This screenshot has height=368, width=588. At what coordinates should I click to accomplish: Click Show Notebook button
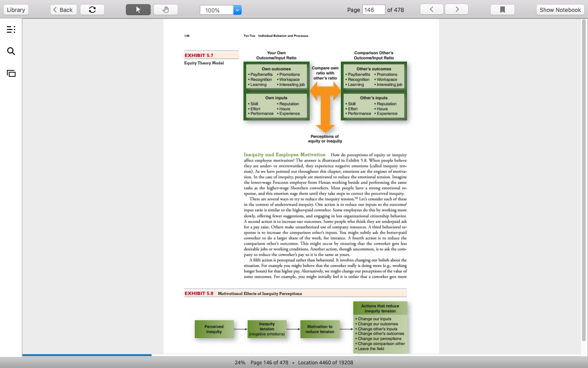point(560,10)
